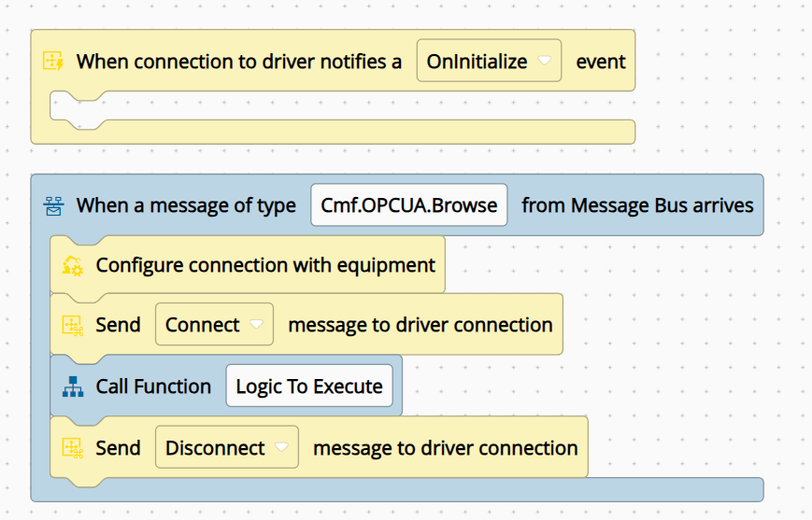The image size is (812, 520).
Task: Click the Call Function hierarchy icon
Action: [x=73, y=386]
